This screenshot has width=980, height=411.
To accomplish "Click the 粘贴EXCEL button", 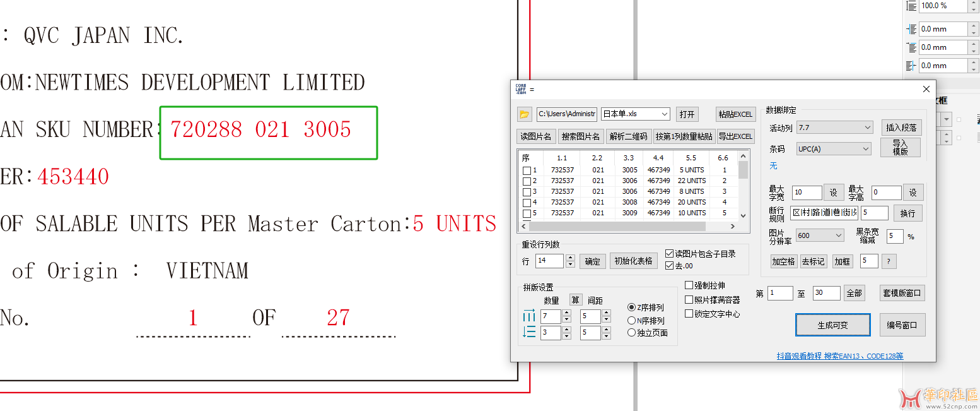I will coord(736,114).
